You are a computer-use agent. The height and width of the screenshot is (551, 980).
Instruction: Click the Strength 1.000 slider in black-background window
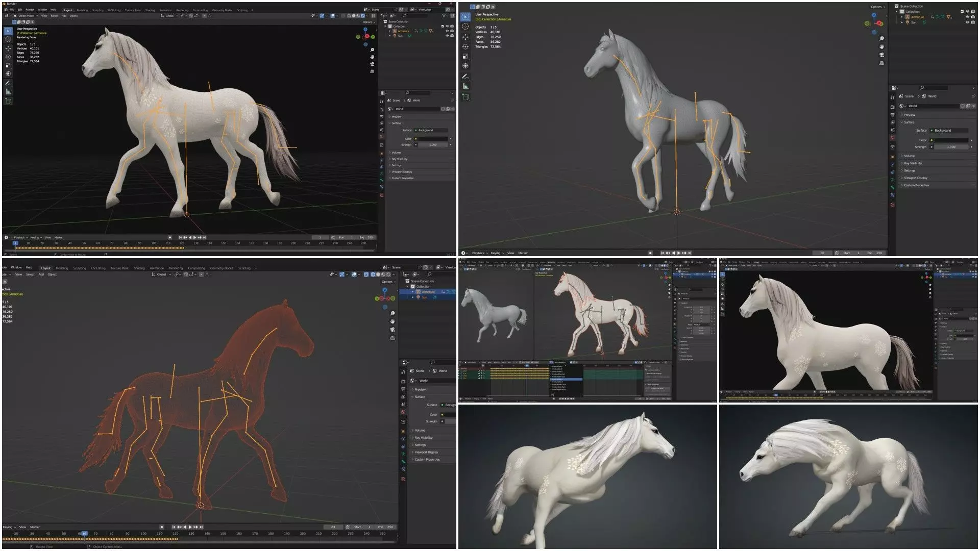pos(433,145)
